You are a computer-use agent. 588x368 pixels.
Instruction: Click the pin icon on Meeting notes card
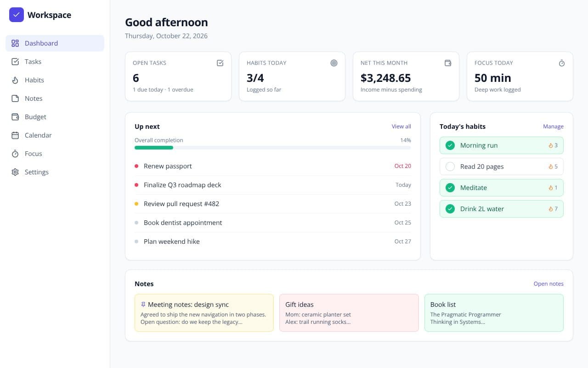pos(143,305)
